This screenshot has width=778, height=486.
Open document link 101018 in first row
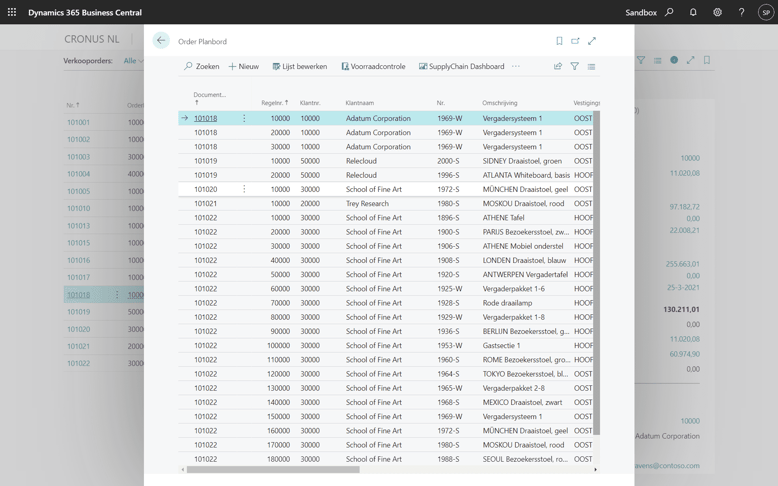coord(205,118)
